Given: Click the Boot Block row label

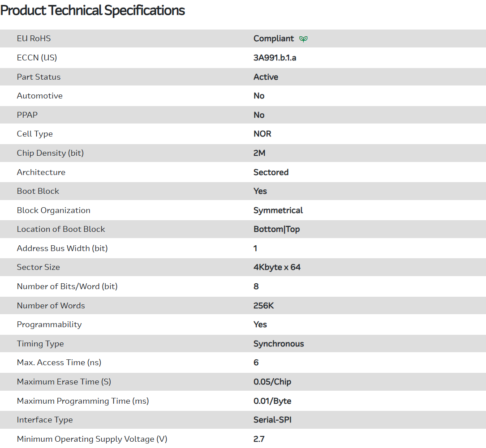Looking at the screenshot, I should pos(38,191).
